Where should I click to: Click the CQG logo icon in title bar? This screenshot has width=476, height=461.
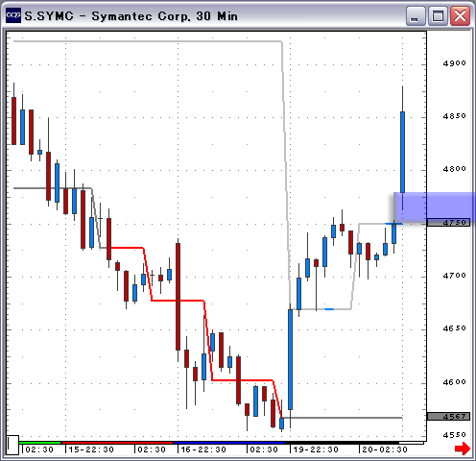[x=13, y=15]
